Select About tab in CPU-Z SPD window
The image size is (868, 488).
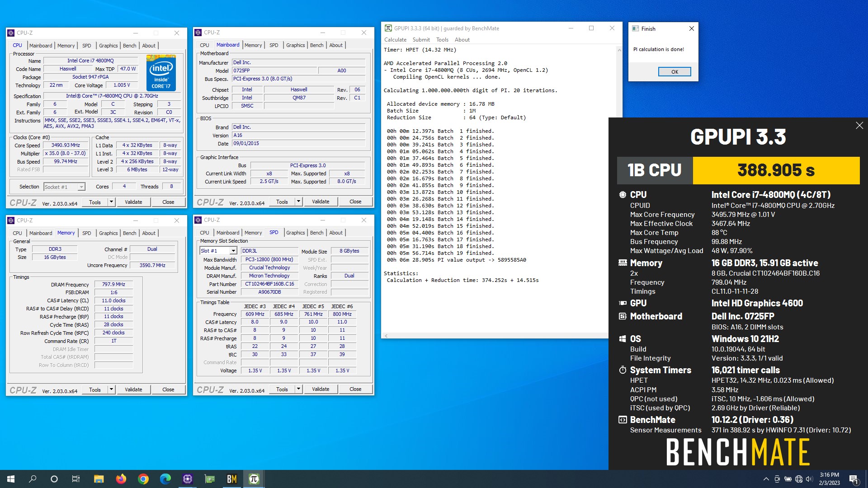click(x=335, y=233)
